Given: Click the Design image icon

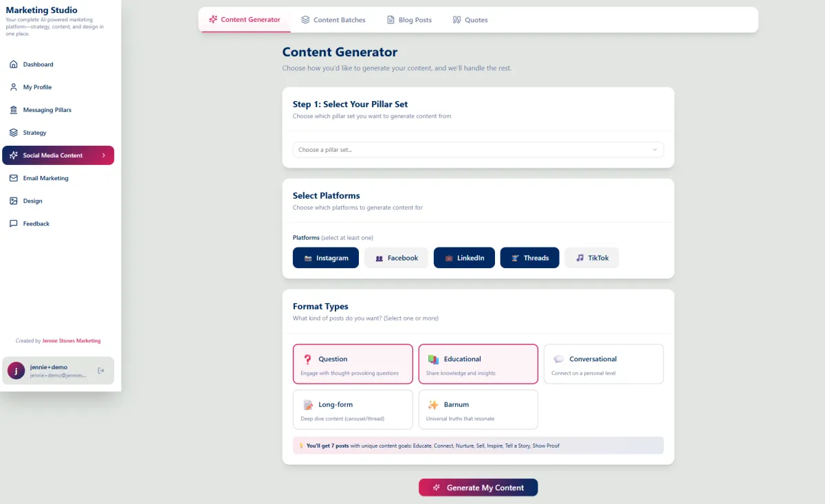Looking at the screenshot, I should [14, 201].
